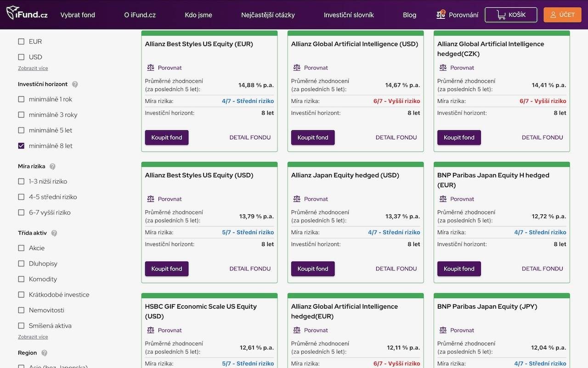Open the Porovnání comparison scales icon in header
The width and height of the screenshot is (588, 368).
pyautogui.click(x=441, y=15)
